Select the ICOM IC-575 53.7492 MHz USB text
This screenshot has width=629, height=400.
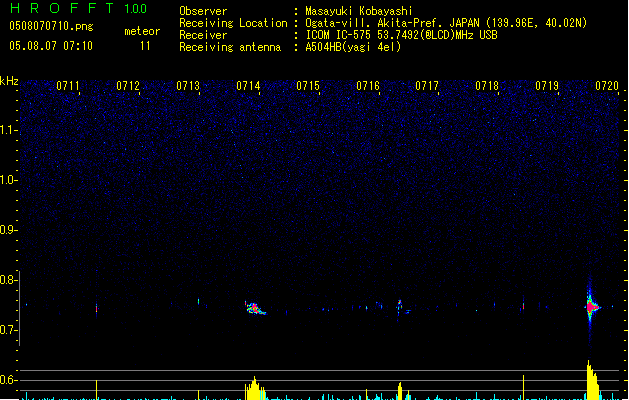pyautogui.click(x=402, y=35)
